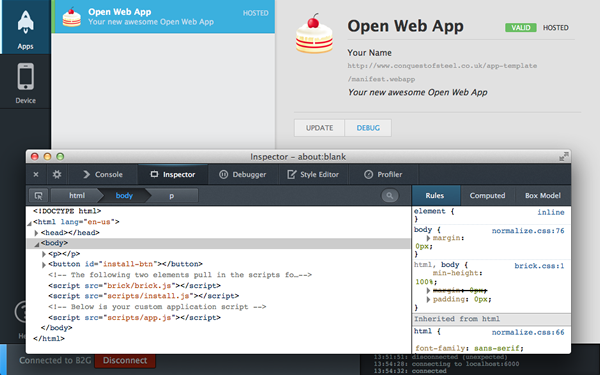Click the 'Connected to B2G' status text
This screenshot has height=375, width=600.
point(55,360)
